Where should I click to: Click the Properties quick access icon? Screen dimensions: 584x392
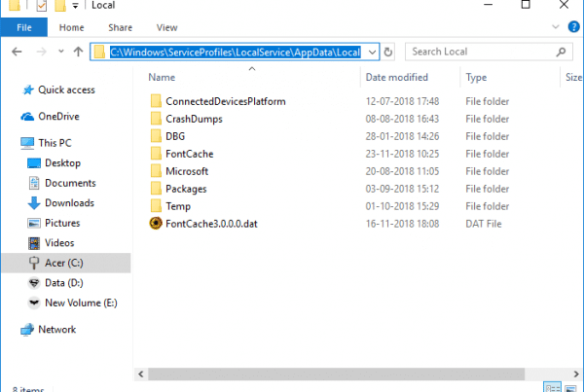tap(41, 5)
